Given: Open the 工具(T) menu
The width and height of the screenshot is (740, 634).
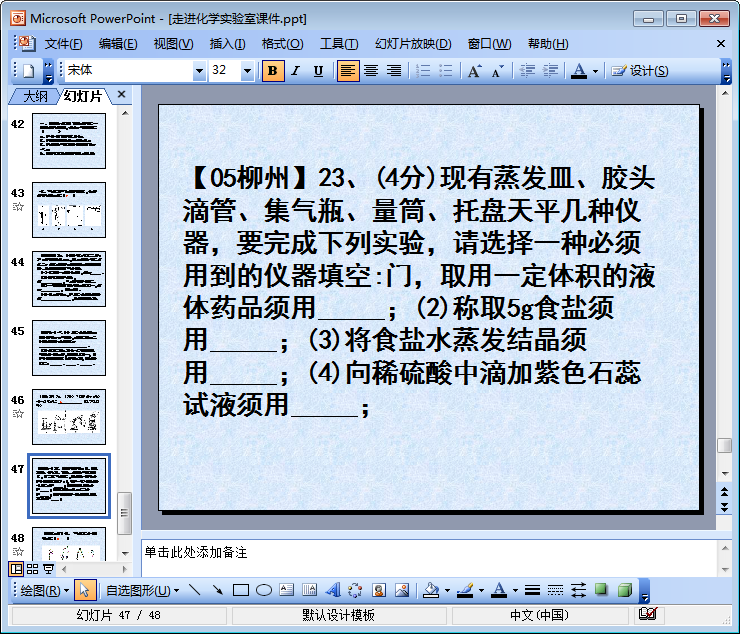Looking at the screenshot, I should point(339,44).
